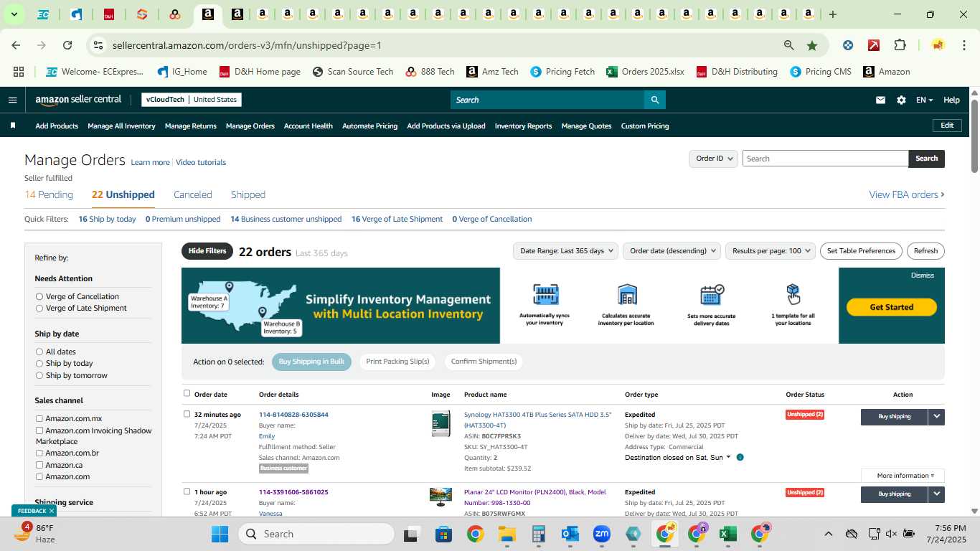
Task: Select Verge of Late Shipment radio button
Action: tap(39, 309)
